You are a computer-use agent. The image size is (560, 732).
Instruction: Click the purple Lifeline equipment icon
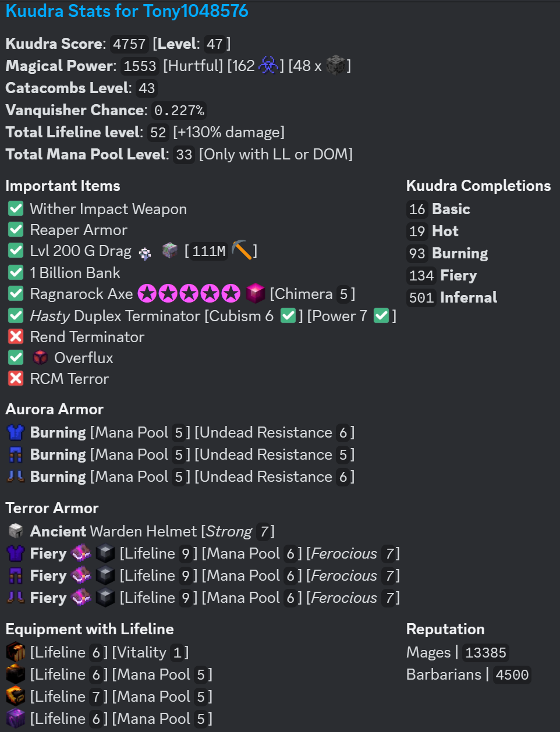click(16, 718)
